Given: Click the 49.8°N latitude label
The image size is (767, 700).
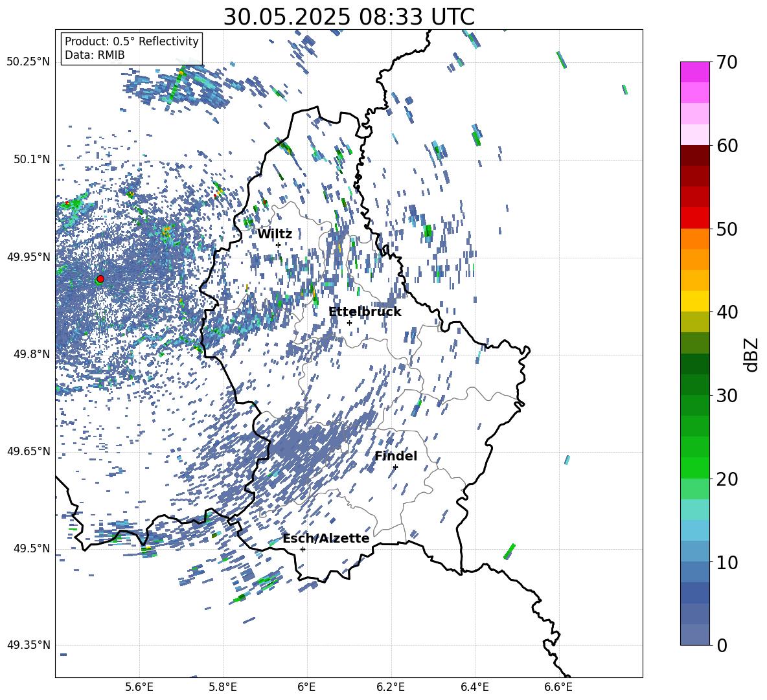Looking at the screenshot, I should pyautogui.click(x=32, y=354).
